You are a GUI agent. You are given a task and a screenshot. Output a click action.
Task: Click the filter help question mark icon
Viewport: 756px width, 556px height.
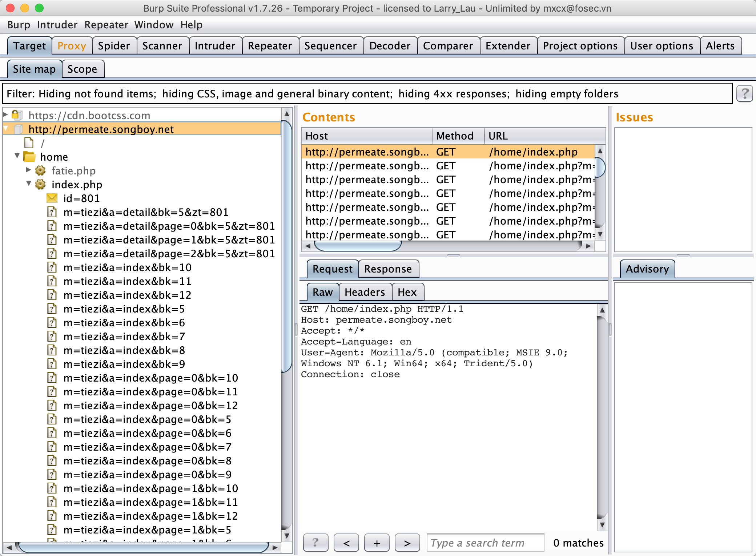(744, 94)
